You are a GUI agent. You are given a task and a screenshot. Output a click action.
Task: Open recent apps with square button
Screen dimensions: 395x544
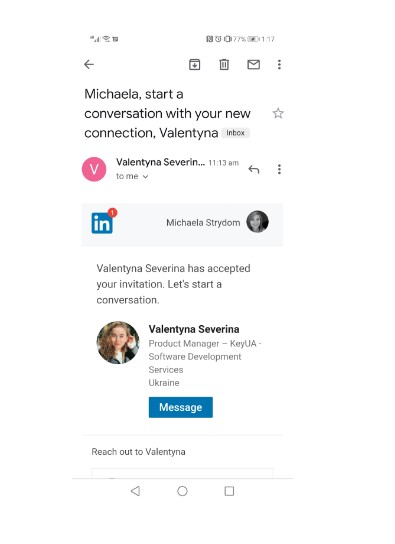click(x=229, y=491)
